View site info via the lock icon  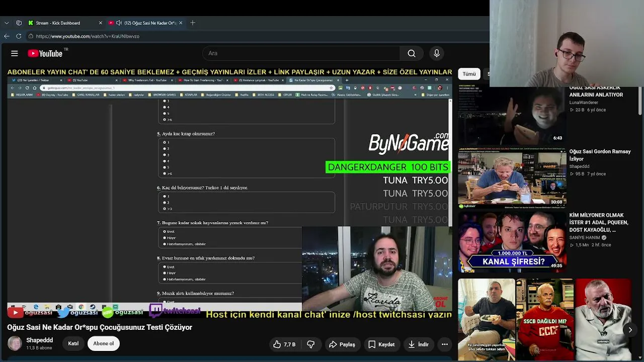pos(31,36)
